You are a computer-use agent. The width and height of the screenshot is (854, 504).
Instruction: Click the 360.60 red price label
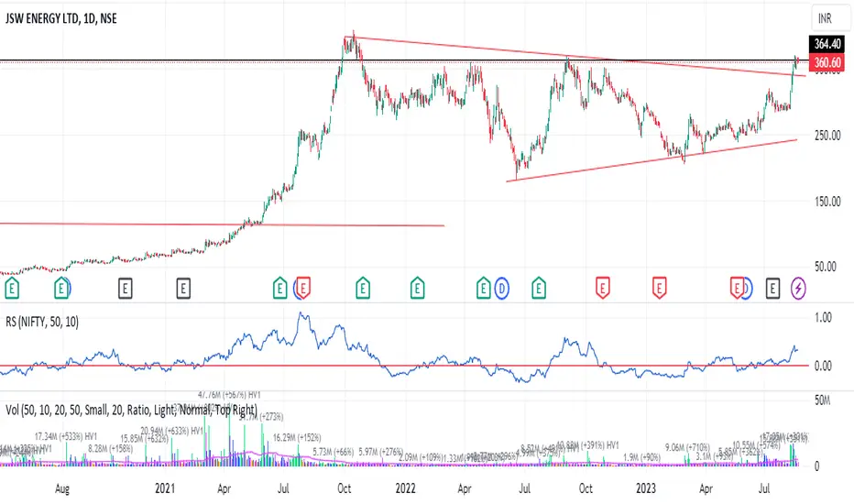point(827,62)
